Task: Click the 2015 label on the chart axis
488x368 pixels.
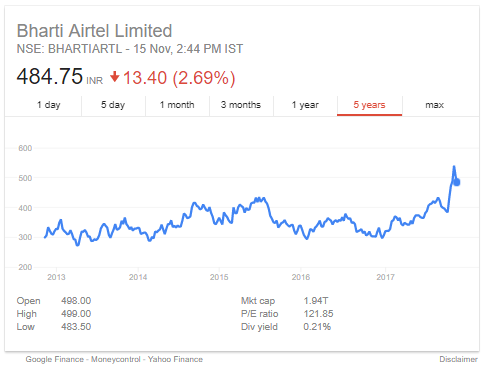Action: click(219, 277)
